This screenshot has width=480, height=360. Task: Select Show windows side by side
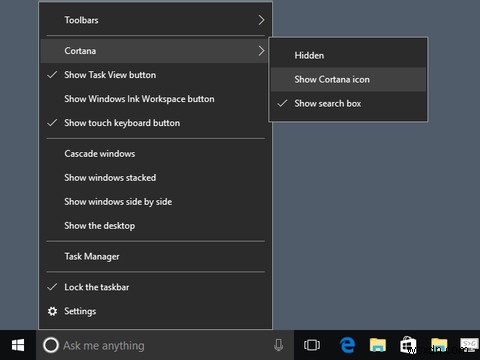[156, 202]
